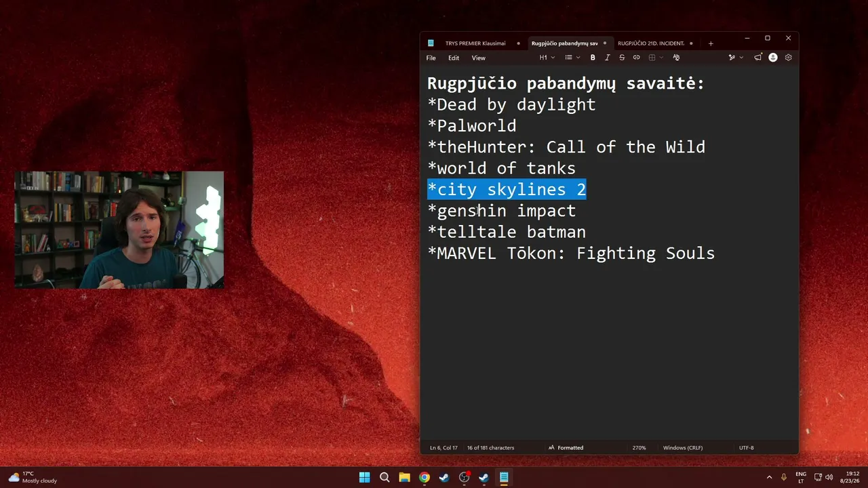The image size is (868, 488).
Task: Click the line *Palworld
Action: (472, 126)
